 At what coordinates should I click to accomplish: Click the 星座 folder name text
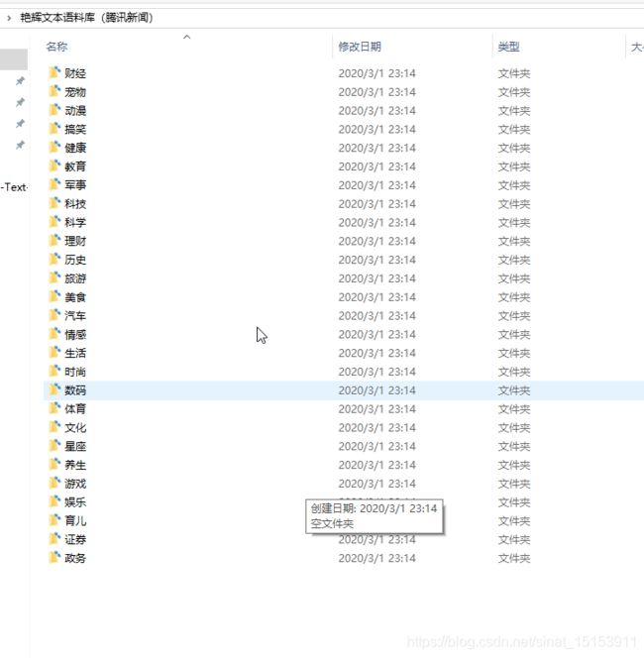click(75, 446)
